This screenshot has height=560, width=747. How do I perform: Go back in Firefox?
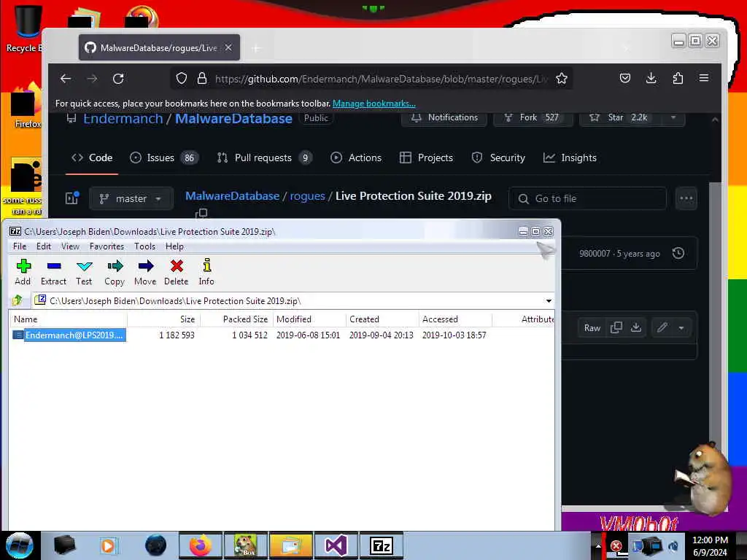tap(66, 79)
